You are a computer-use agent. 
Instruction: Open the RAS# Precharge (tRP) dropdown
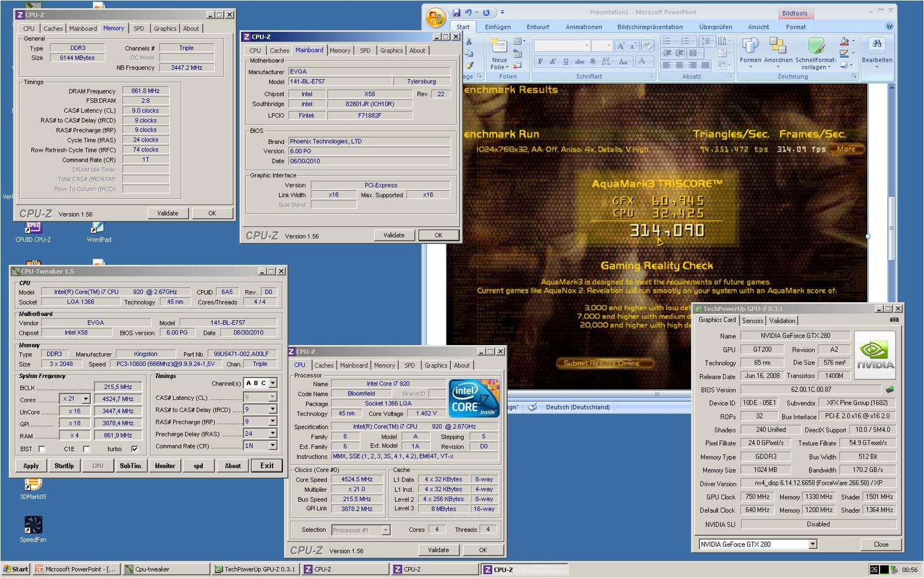click(273, 421)
